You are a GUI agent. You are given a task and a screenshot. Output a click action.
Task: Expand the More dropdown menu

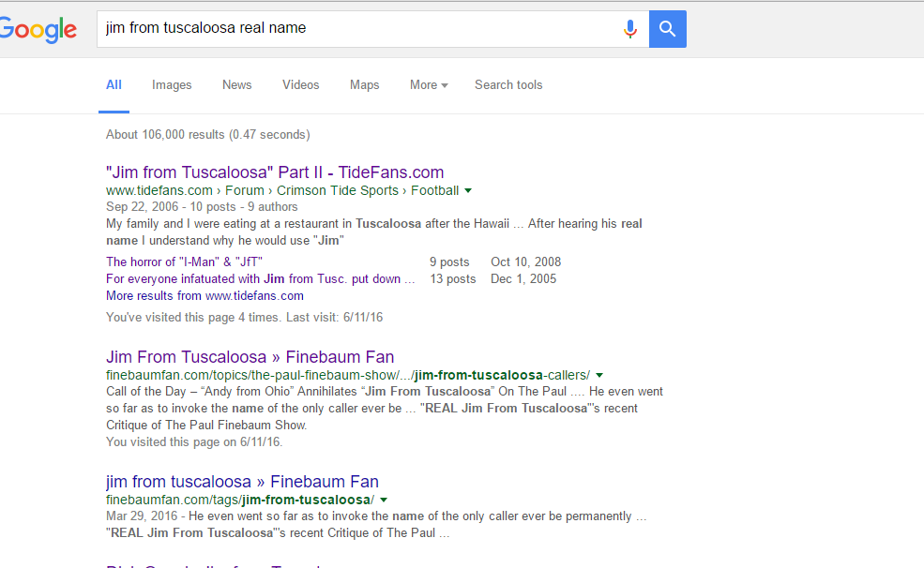click(429, 85)
